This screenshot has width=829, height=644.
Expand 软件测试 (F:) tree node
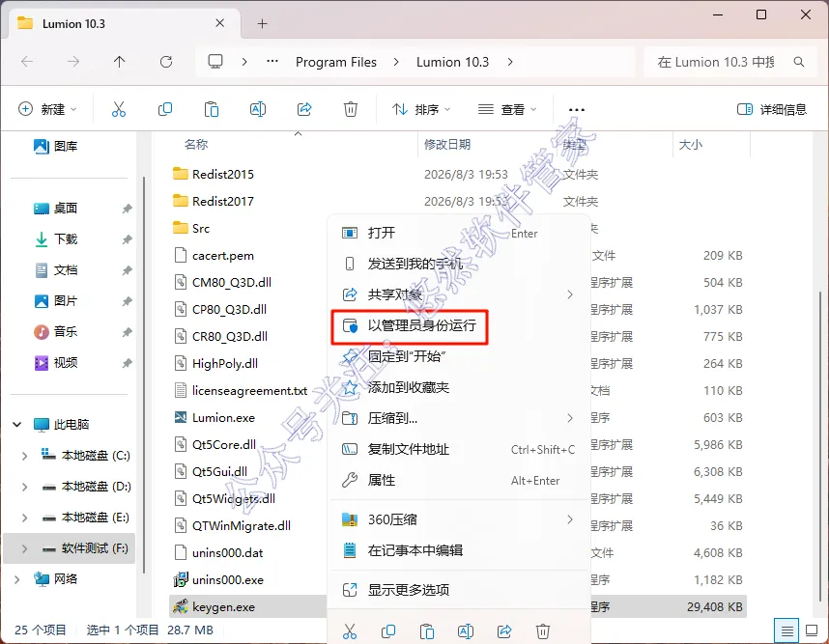pyautogui.click(x=24, y=549)
